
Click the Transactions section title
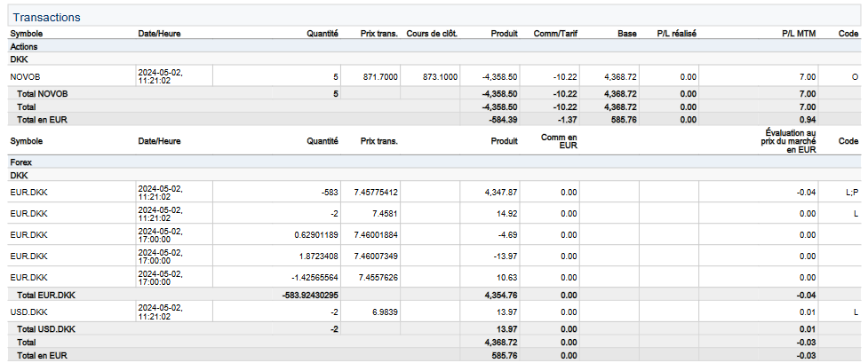click(46, 17)
